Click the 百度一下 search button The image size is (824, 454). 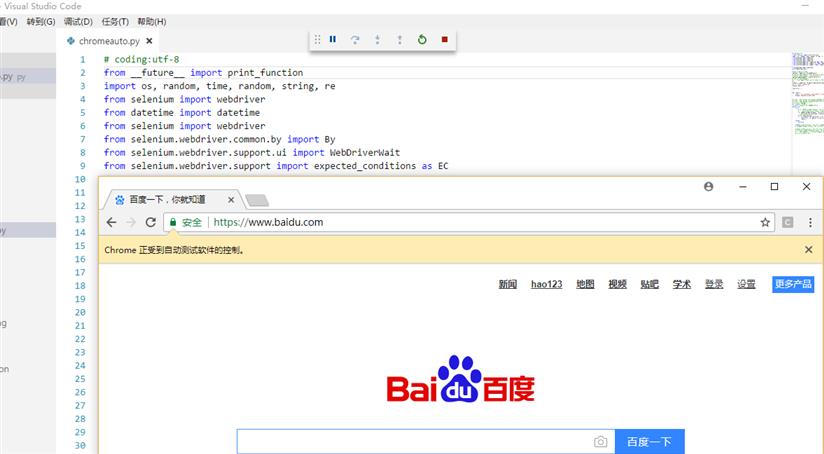(650, 442)
